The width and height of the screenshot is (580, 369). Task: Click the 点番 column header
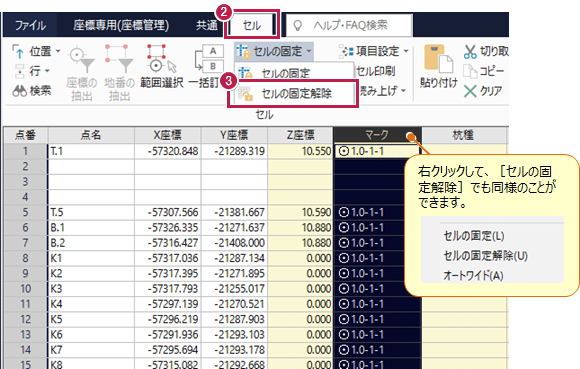pos(25,135)
